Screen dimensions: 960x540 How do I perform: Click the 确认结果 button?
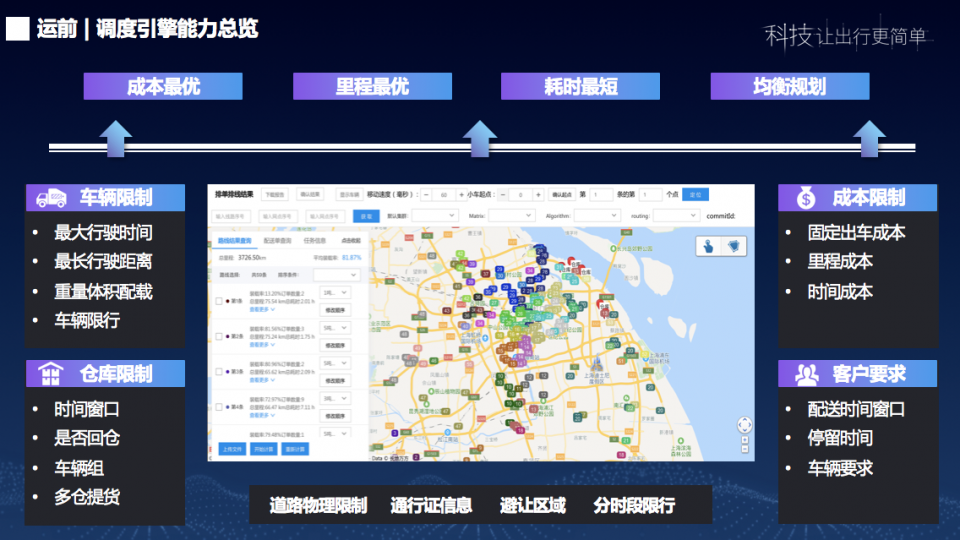[x=310, y=195]
